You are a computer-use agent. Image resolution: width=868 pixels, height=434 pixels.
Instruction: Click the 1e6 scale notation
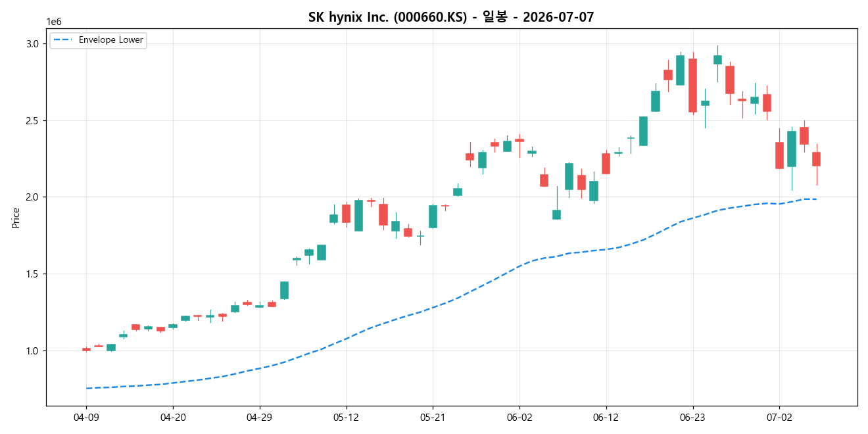pyautogui.click(x=54, y=22)
